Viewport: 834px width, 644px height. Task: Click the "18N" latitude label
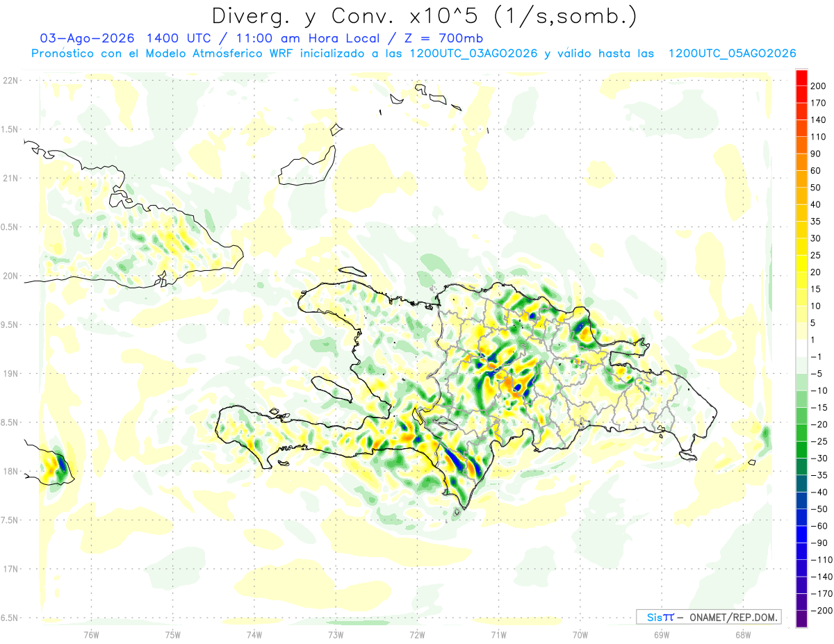click(x=10, y=471)
